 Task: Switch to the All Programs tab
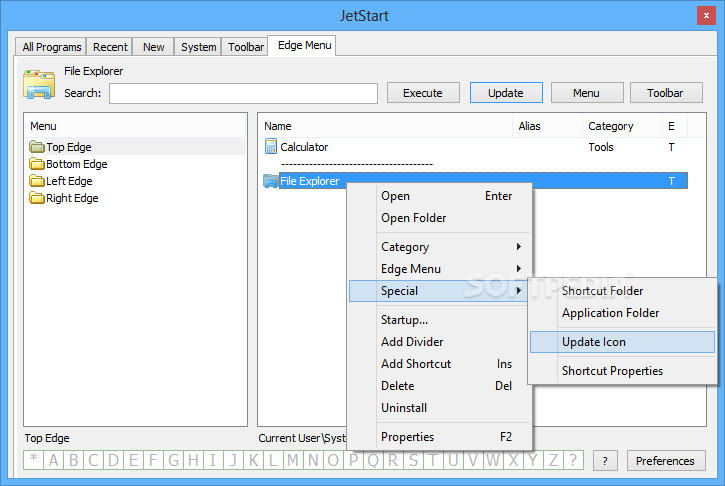pos(51,47)
